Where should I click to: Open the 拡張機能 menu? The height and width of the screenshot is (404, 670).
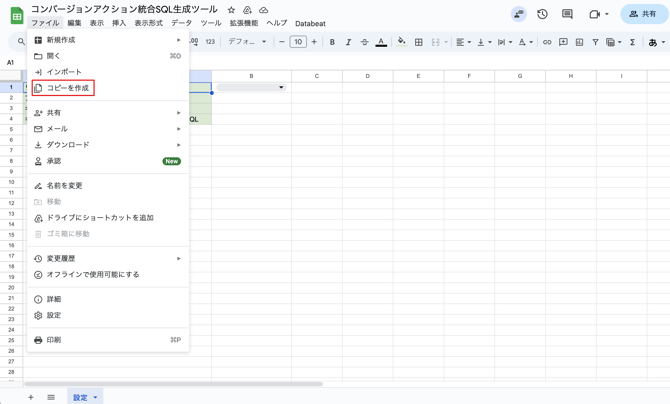click(243, 23)
